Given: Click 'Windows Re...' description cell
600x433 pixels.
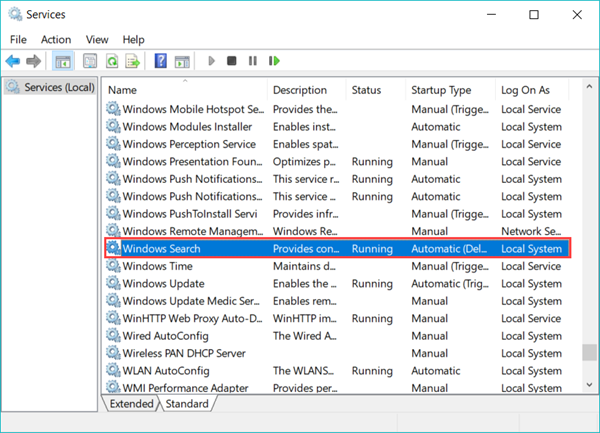Looking at the screenshot, I should pyautogui.click(x=305, y=231).
